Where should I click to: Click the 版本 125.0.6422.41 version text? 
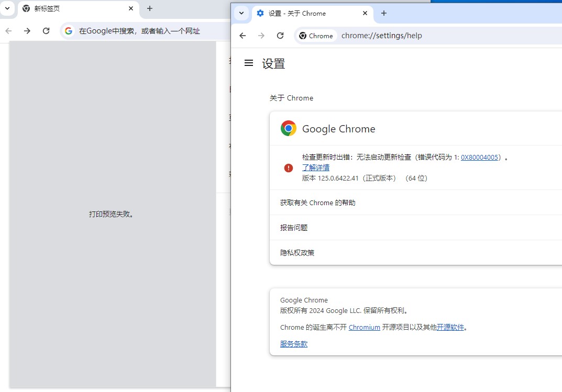(x=365, y=178)
